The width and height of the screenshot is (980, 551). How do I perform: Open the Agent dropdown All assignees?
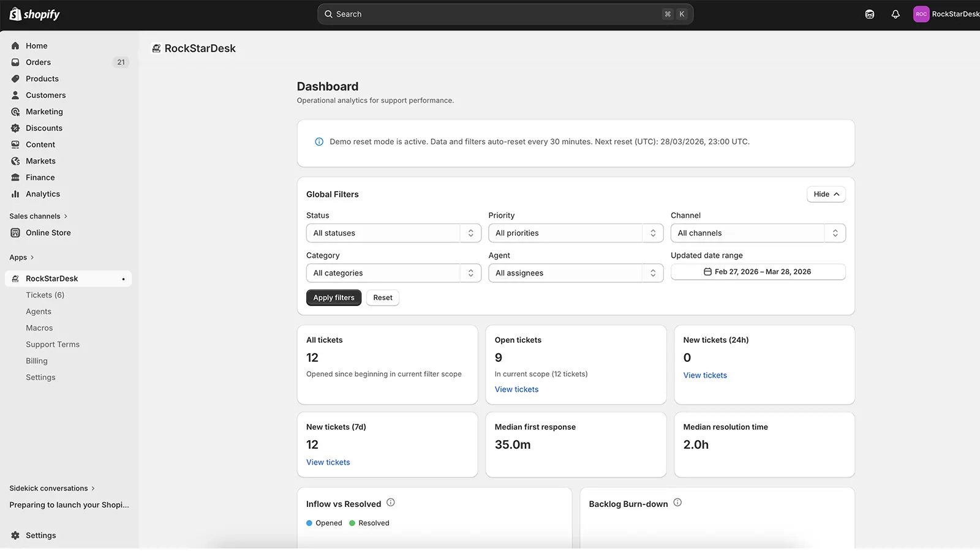(576, 273)
